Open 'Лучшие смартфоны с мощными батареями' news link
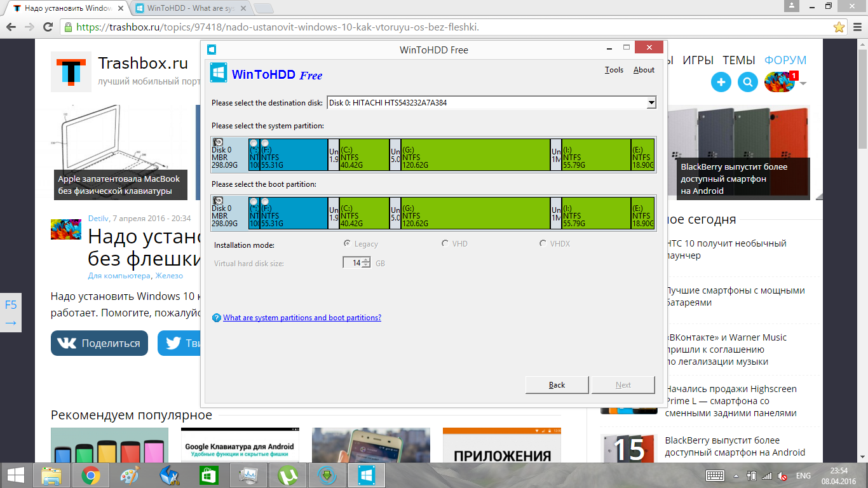Screen dimensions: 868x488 [x=735, y=297]
